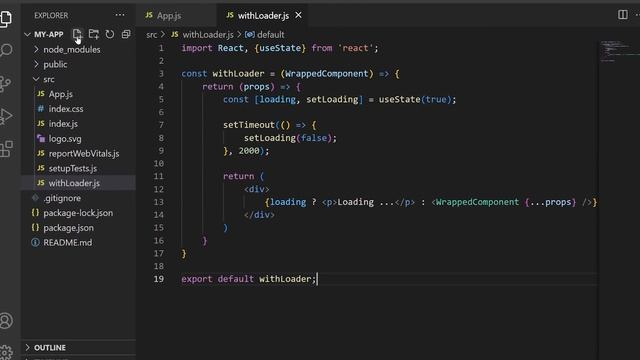Viewport: 640px width, 360px height.
Task: Click 'setLoading(false);' in the code
Action: click(290, 138)
